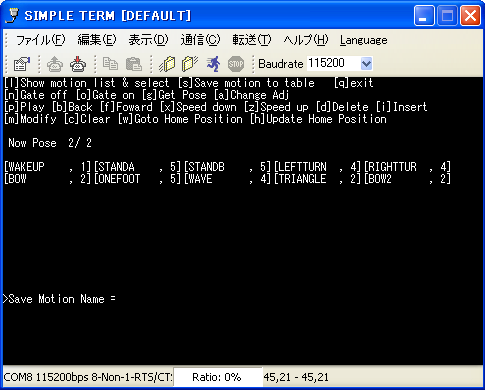
Task: Click the STANDA motion entry
Action: tap(137, 167)
